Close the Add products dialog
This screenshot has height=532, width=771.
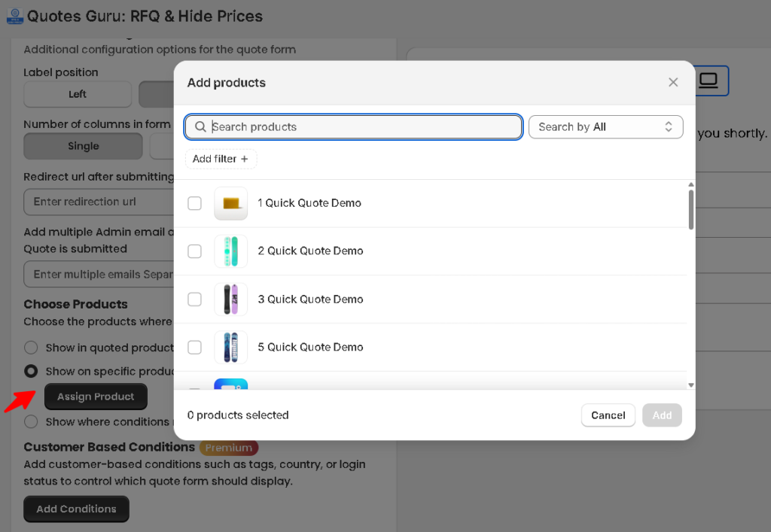673,83
